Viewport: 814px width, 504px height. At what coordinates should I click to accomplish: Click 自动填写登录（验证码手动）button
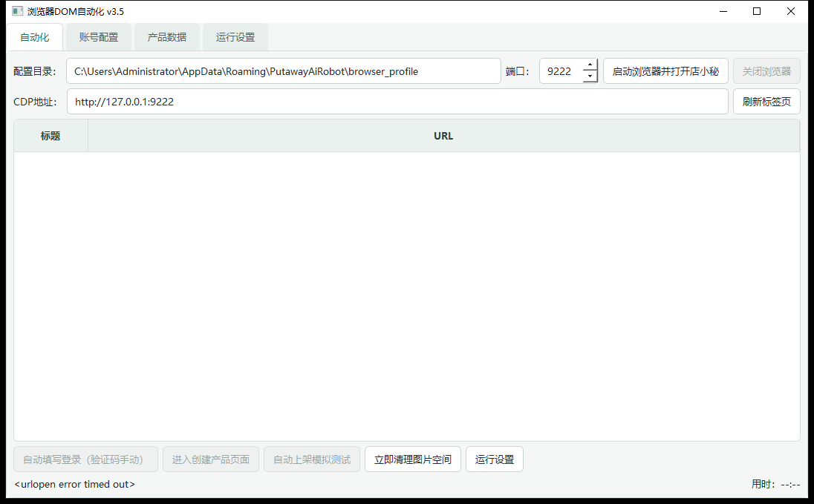(85, 459)
